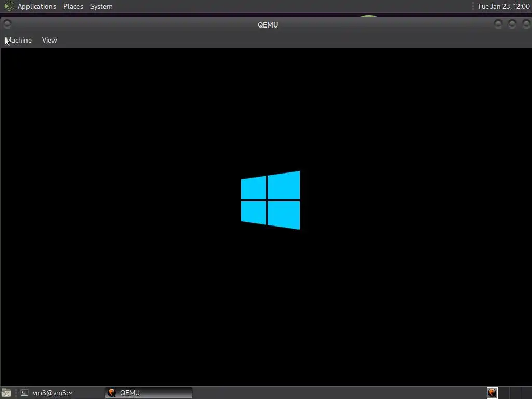Screen dimensions: 532x399
Task: Maximize the QEMU window
Action: coord(512,24)
